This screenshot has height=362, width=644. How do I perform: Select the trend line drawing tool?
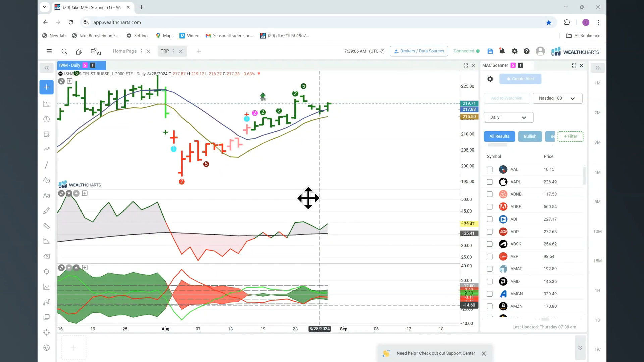coord(47,165)
